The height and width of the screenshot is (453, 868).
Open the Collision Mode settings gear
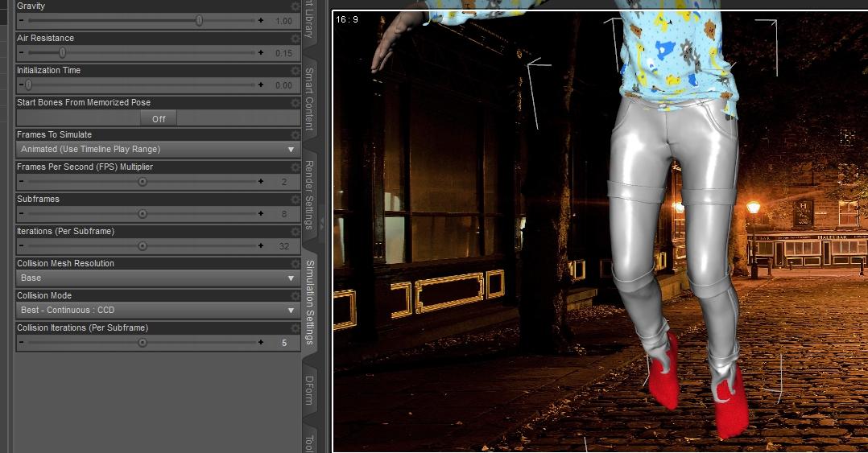point(295,295)
